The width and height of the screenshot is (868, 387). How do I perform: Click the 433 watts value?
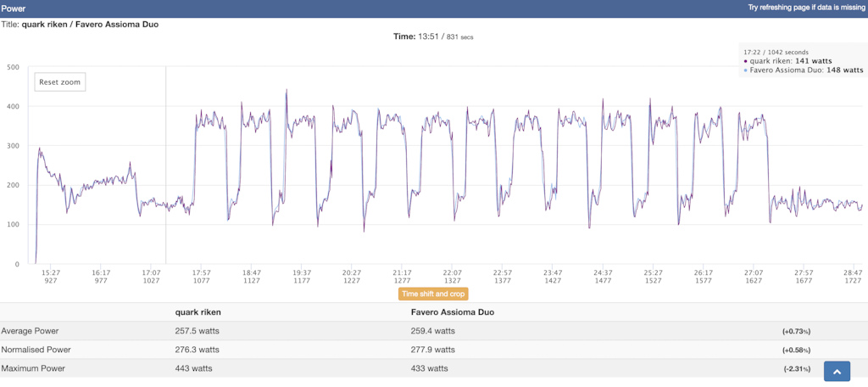click(x=430, y=368)
